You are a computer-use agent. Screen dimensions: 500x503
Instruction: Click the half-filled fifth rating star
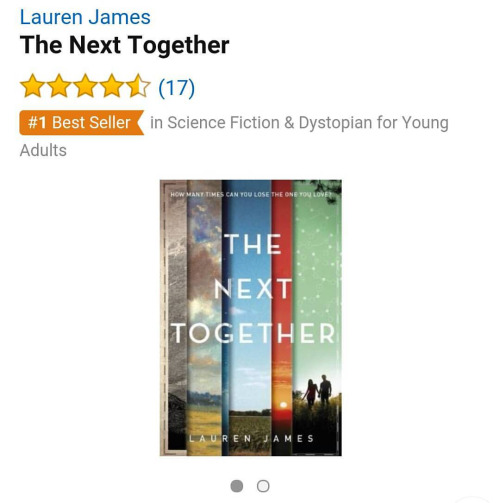point(138,86)
